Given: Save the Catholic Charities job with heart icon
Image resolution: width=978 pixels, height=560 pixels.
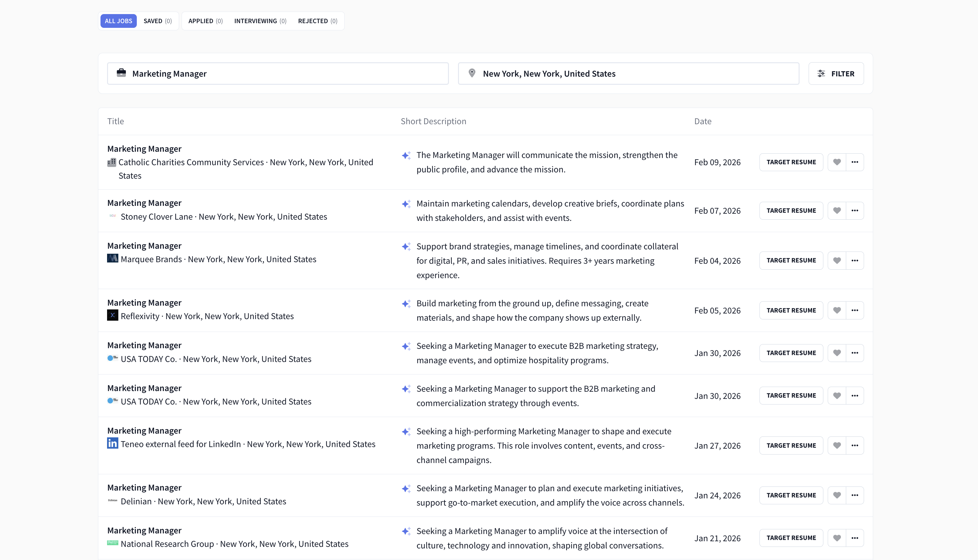Looking at the screenshot, I should click(x=837, y=162).
